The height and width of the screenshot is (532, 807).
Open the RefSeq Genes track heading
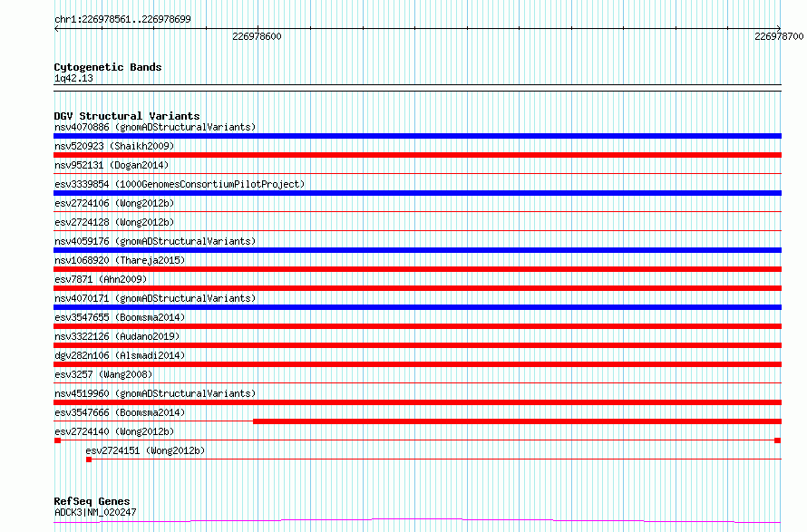click(92, 502)
